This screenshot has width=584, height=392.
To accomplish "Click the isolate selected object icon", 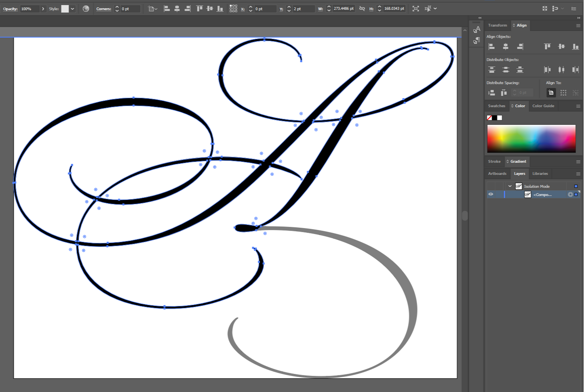I will [428, 8].
